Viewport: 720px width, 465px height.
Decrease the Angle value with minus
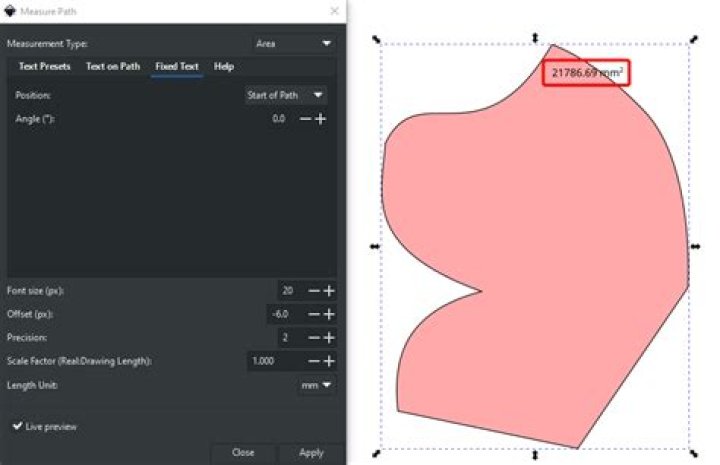(306, 119)
